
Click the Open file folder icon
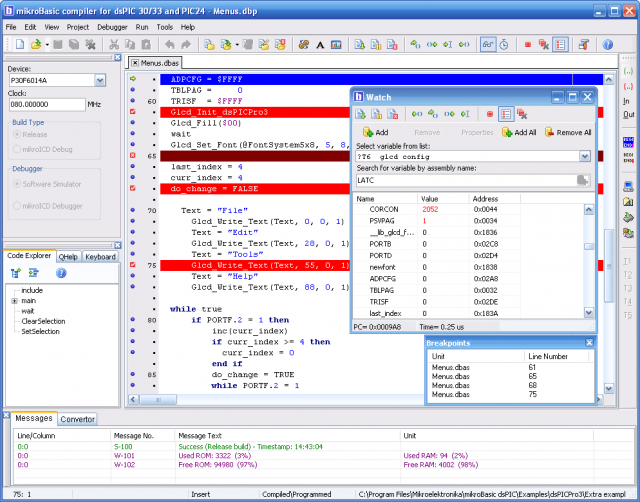(x=36, y=44)
